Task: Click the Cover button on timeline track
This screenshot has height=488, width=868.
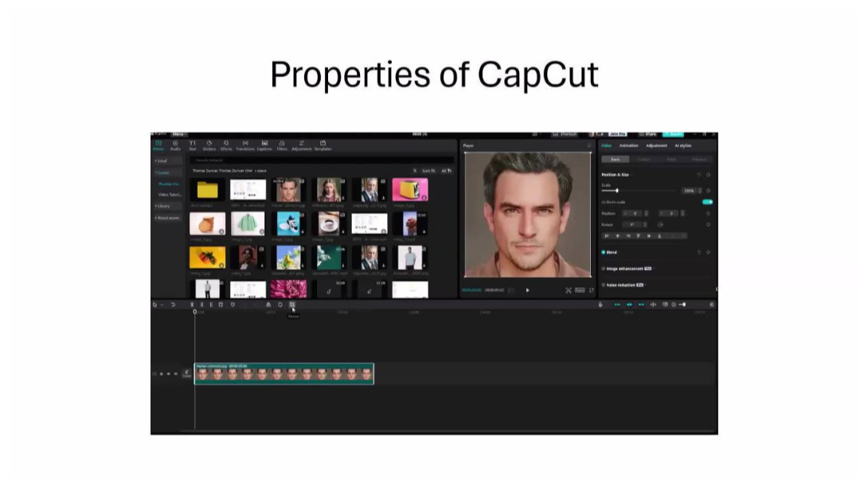Action: pos(186,374)
